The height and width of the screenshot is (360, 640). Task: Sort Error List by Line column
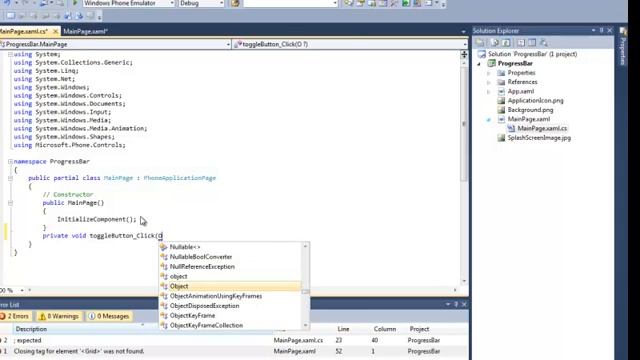tap(343, 329)
